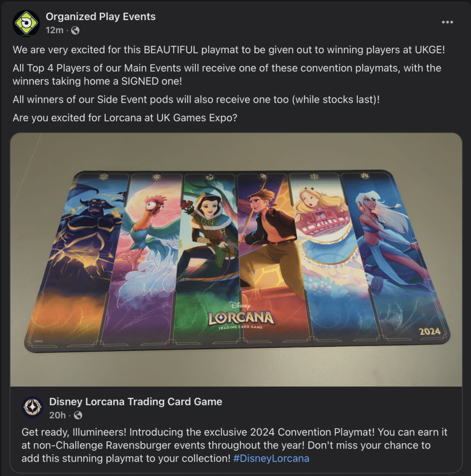Click the 2024 text on the playmat
The height and width of the screenshot is (476, 471).
click(x=430, y=331)
